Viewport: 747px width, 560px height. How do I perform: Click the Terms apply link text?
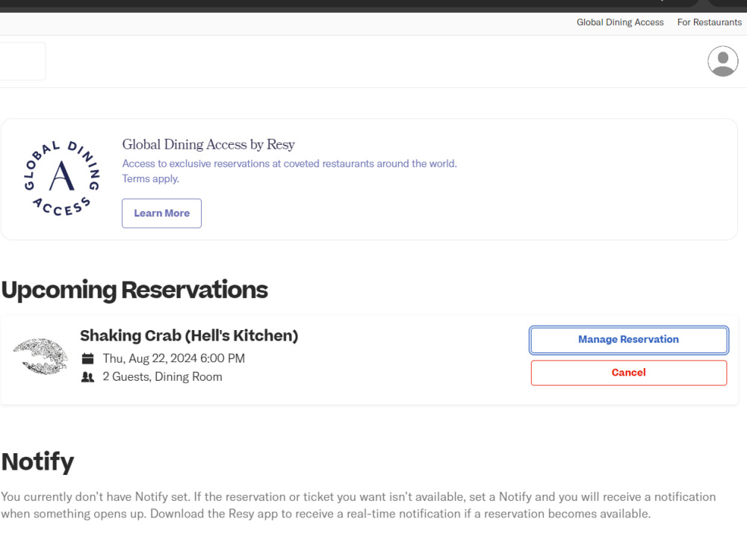pos(151,178)
